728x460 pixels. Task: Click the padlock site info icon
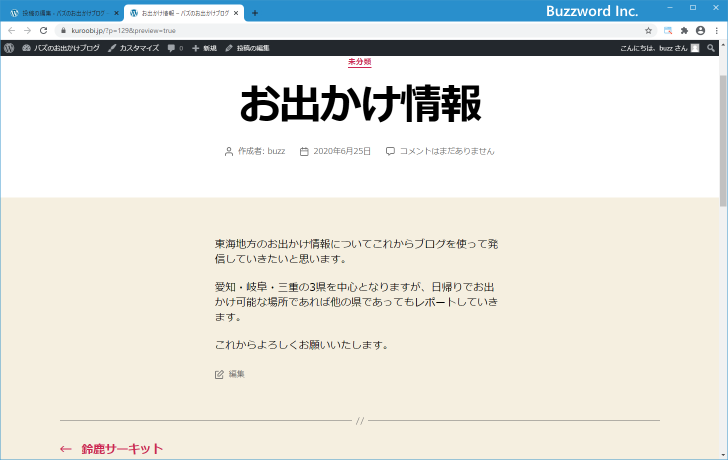pos(64,31)
